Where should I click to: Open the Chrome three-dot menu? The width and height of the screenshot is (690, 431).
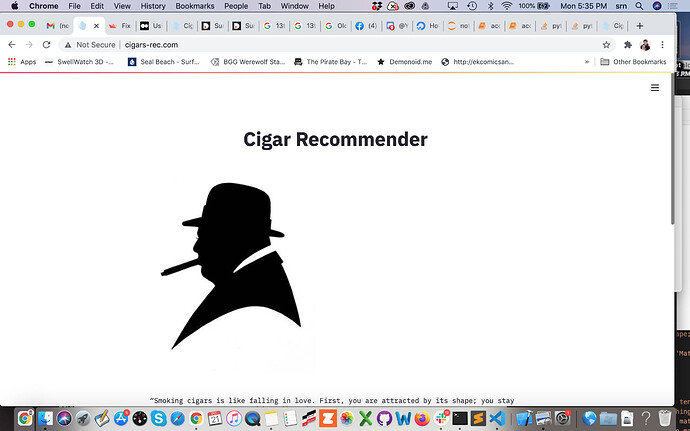pos(662,44)
